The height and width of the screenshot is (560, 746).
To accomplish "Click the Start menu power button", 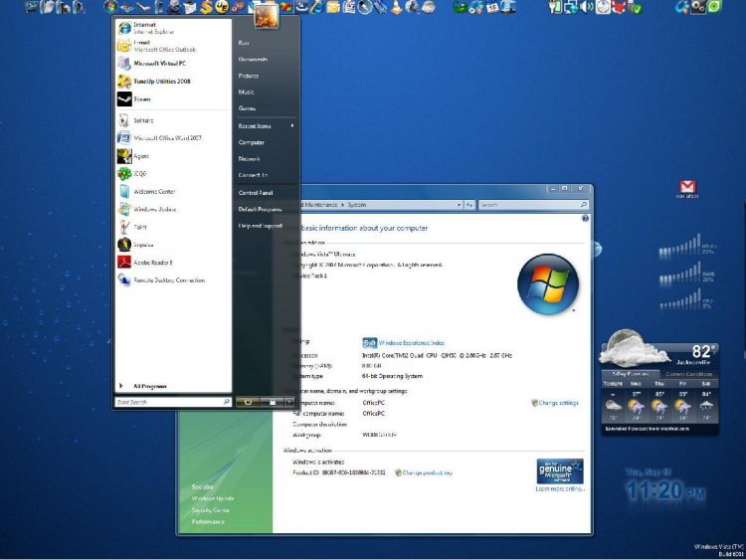I will click(x=248, y=402).
